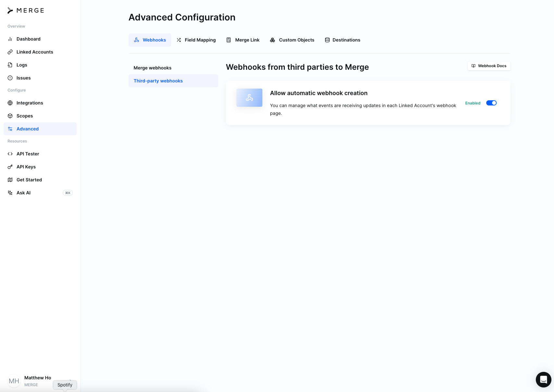
Task: Click the Advanced Configuration page heading
Action: coord(182,17)
